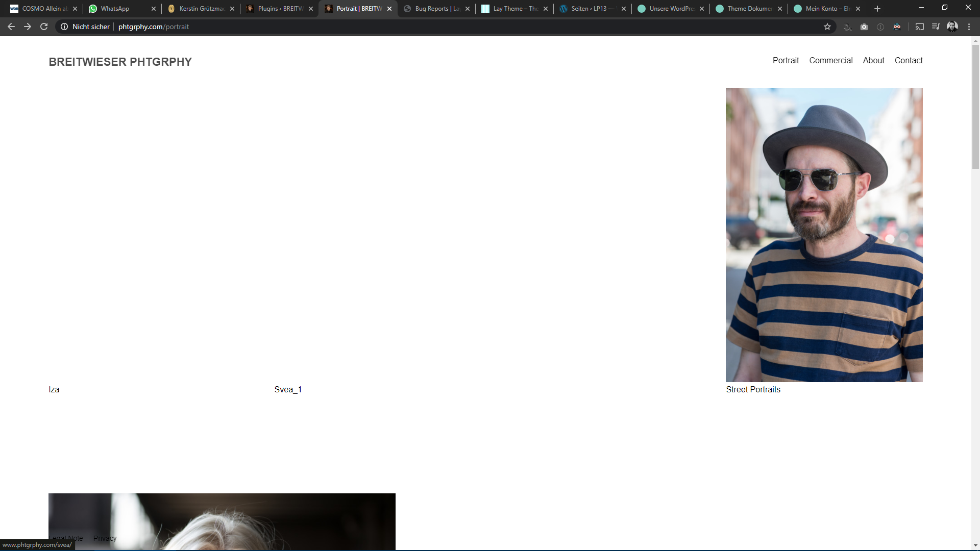Close the Lay Theme tab

546,9
